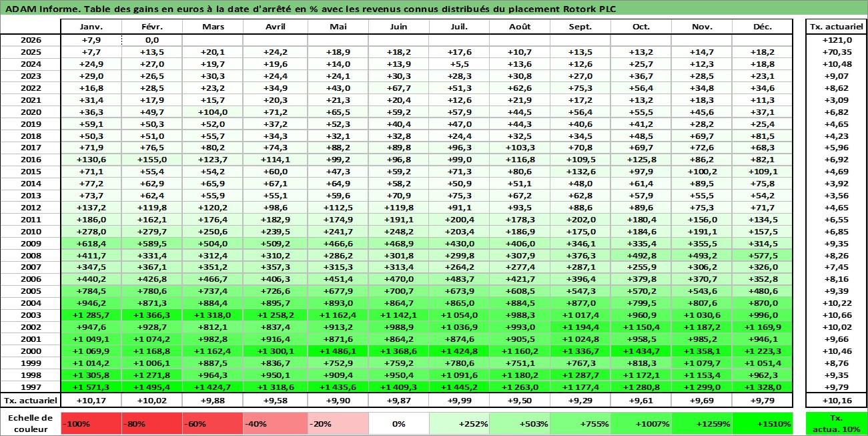Select the -80% color scale swatch
868x436 pixels.
pos(151,423)
